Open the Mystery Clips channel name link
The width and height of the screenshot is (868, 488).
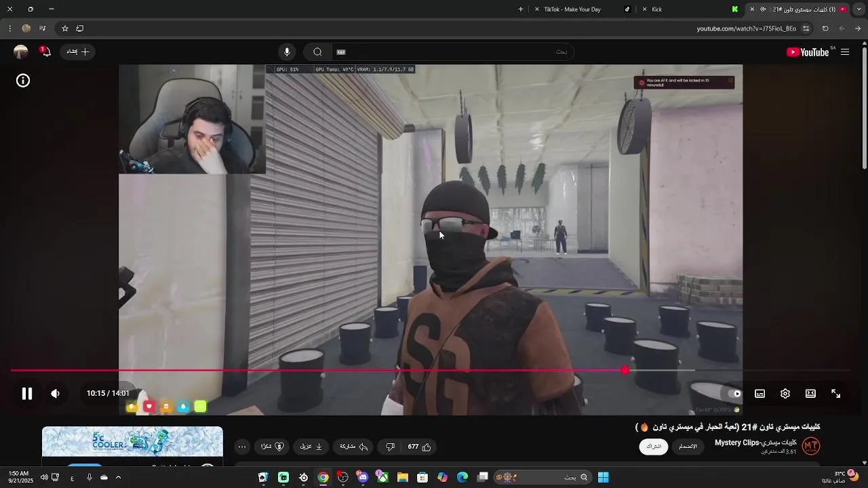tap(756, 443)
